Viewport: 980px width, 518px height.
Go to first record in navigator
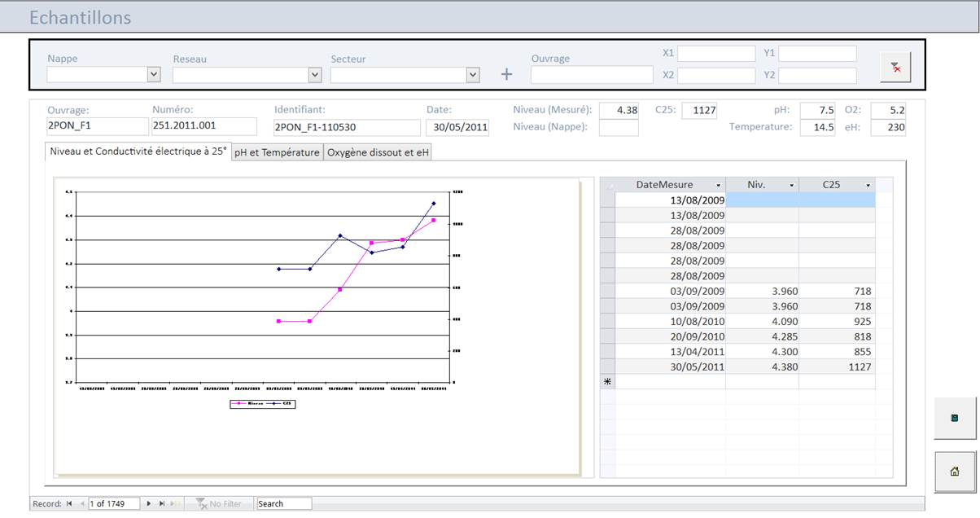click(69, 504)
